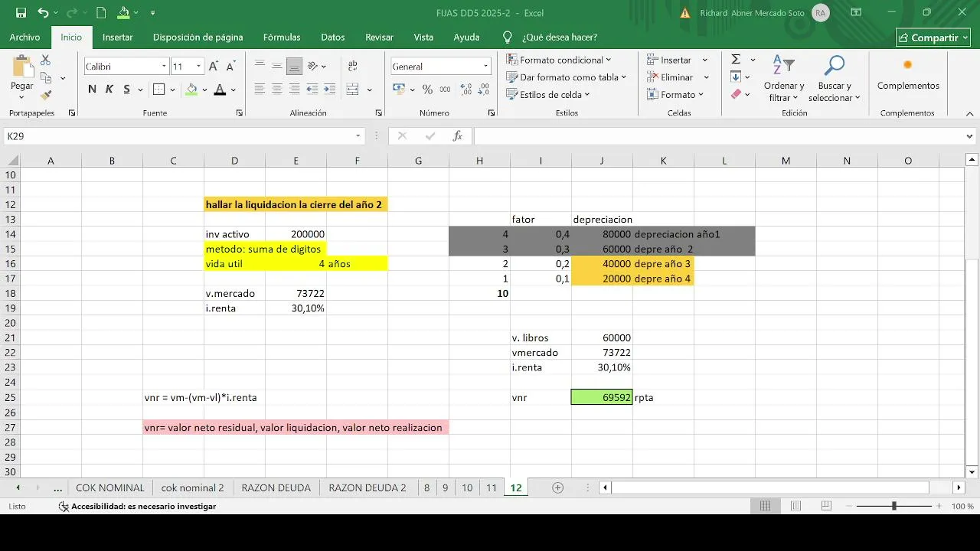980x551 pixels.
Task: Align text to the left
Action: point(260,90)
